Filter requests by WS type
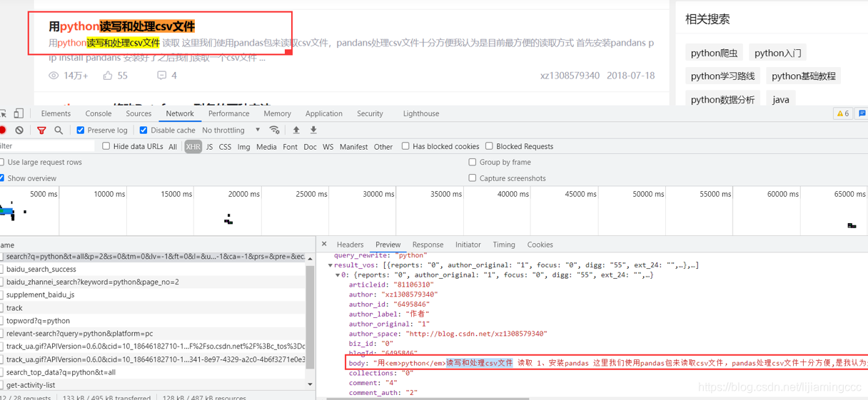The height and width of the screenshot is (400, 868). tap(328, 147)
